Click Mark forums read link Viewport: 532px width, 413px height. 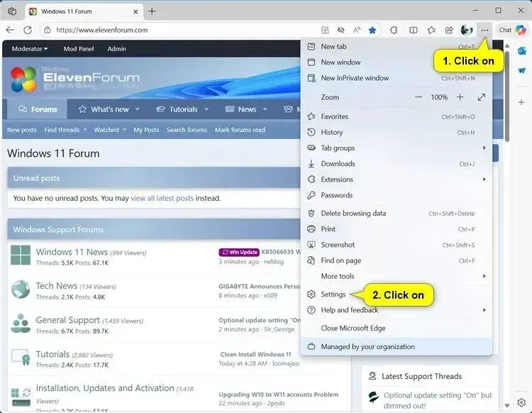(x=240, y=130)
